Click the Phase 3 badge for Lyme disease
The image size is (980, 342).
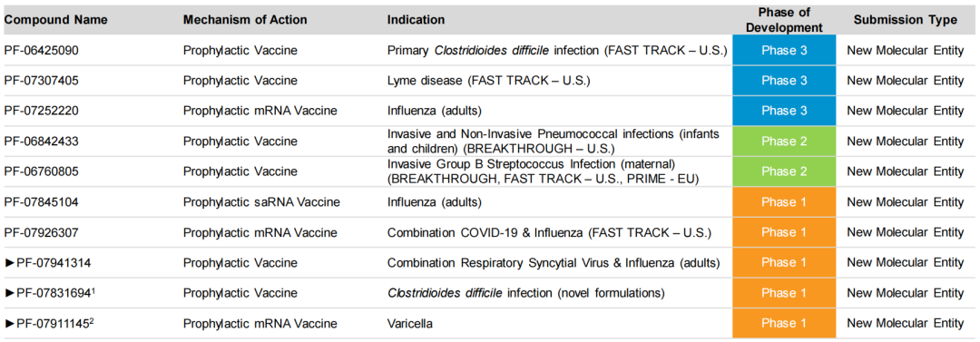pos(784,81)
